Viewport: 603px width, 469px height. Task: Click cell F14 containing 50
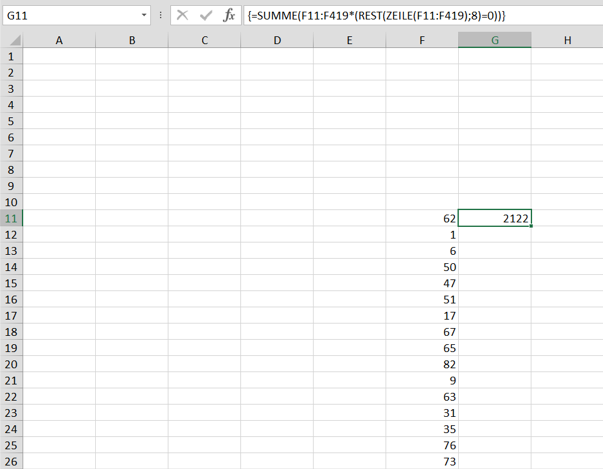422,267
